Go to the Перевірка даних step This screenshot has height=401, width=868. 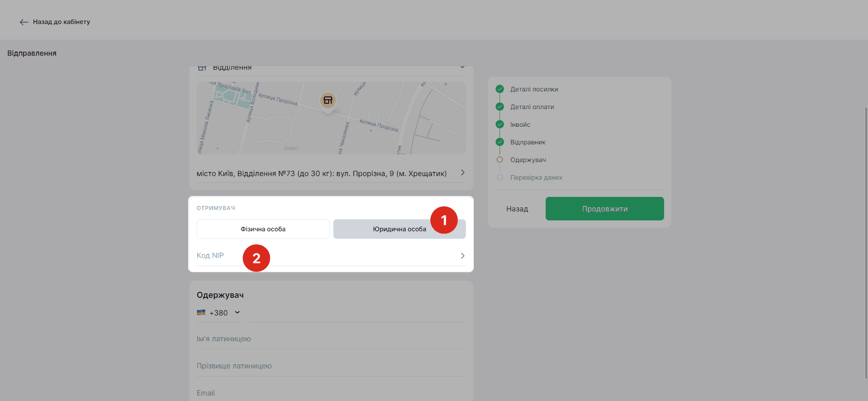(536, 177)
